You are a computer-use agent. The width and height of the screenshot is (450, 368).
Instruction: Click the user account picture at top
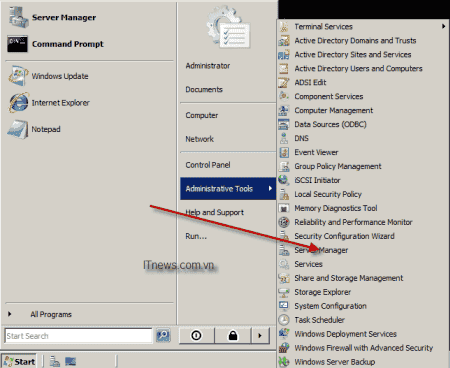pyautogui.click(x=228, y=27)
